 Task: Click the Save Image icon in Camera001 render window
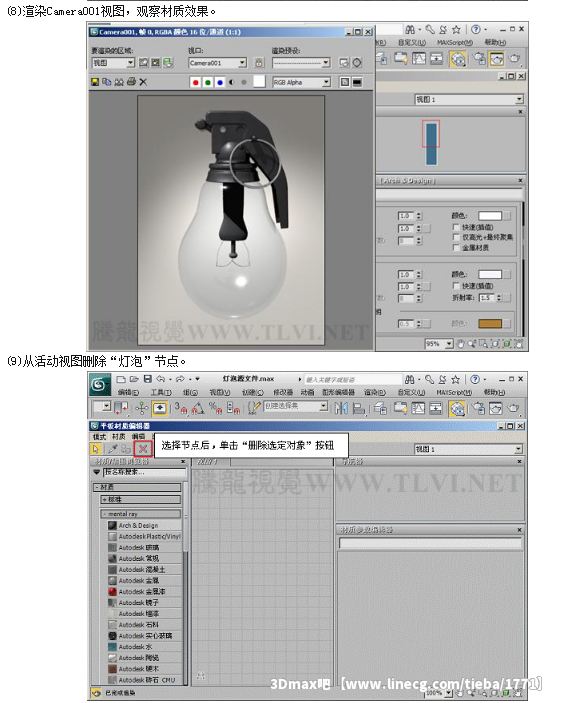point(95,82)
